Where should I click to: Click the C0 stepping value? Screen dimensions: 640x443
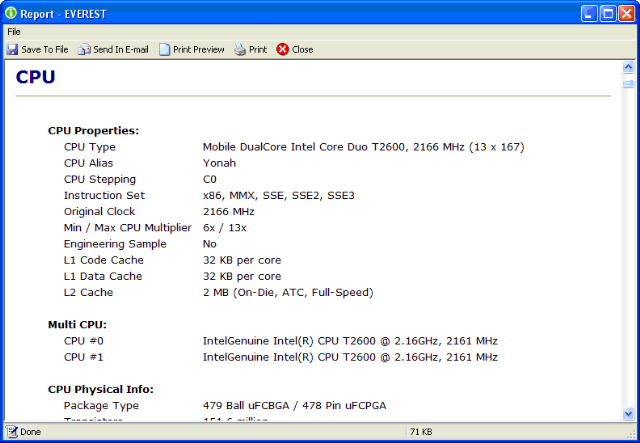click(x=210, y=179)
